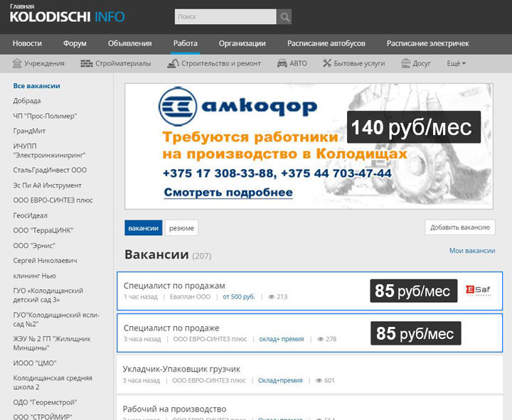This screenshot has height=420, width=512.
Task: Click the Добавить вакансию button
Action: pos(460,227)
